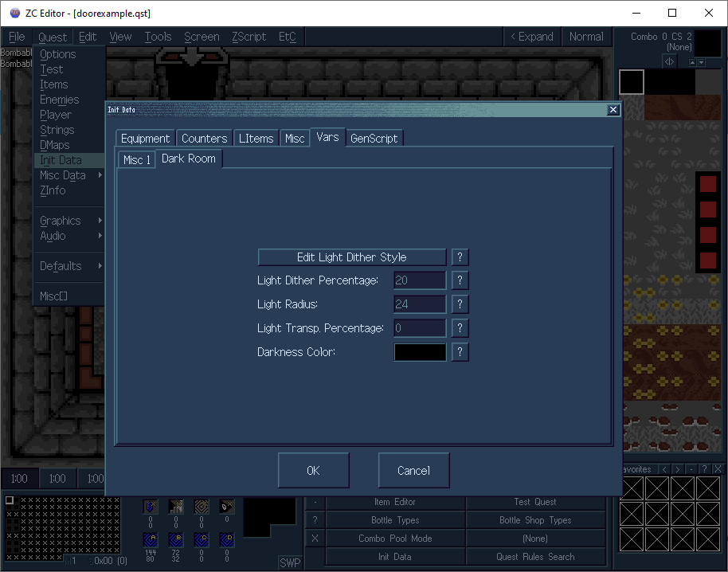
Task: Click the Normal mode button
Action: point(586,37)
